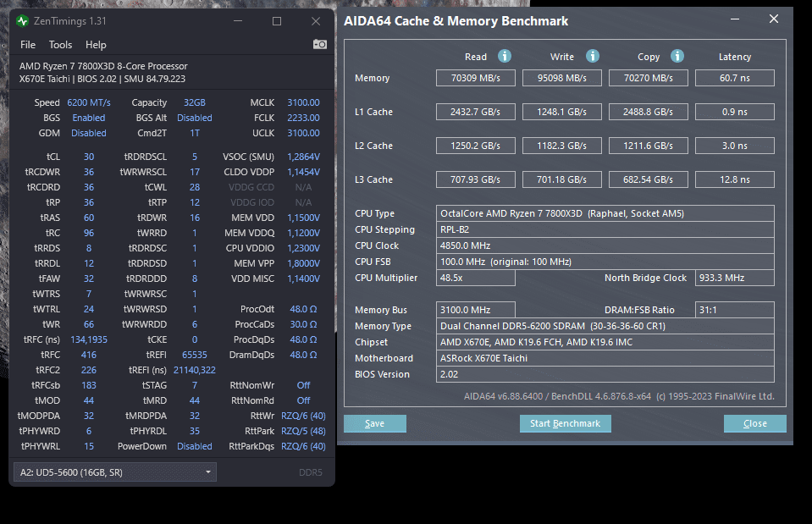Click the Read info icon in AIDA64
This screenshot has width=812, height=524.
505,56
